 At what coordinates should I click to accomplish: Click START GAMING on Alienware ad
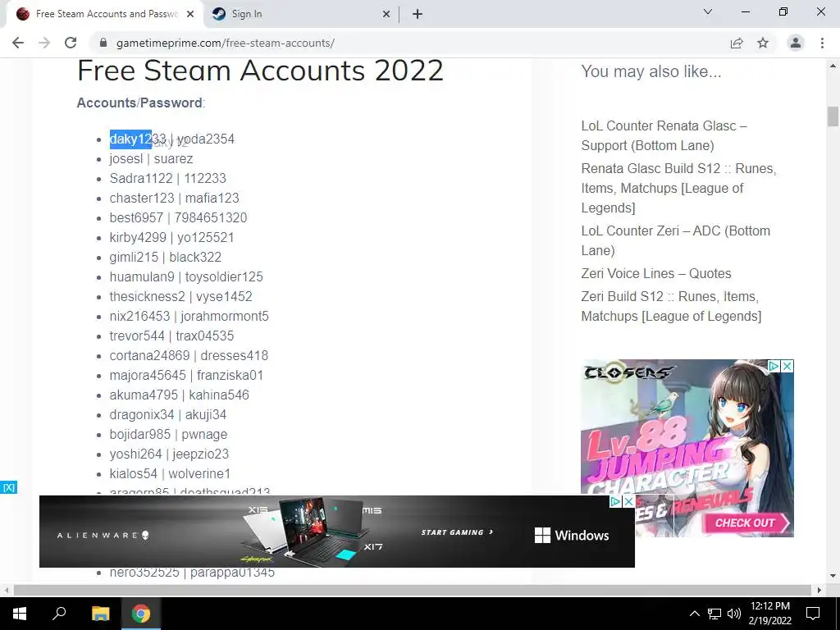(x=457, y=532)
